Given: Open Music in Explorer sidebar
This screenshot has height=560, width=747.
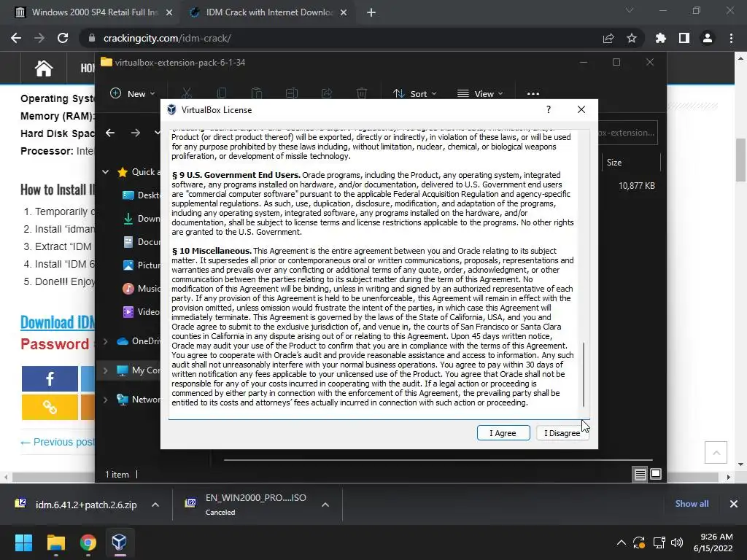Looking at the screenshot, I should click(141, 289).
